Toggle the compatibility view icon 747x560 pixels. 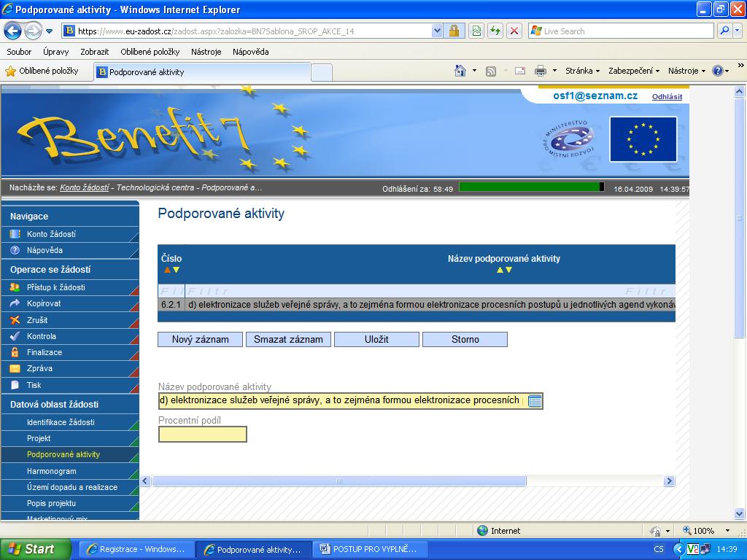(476, 31)
